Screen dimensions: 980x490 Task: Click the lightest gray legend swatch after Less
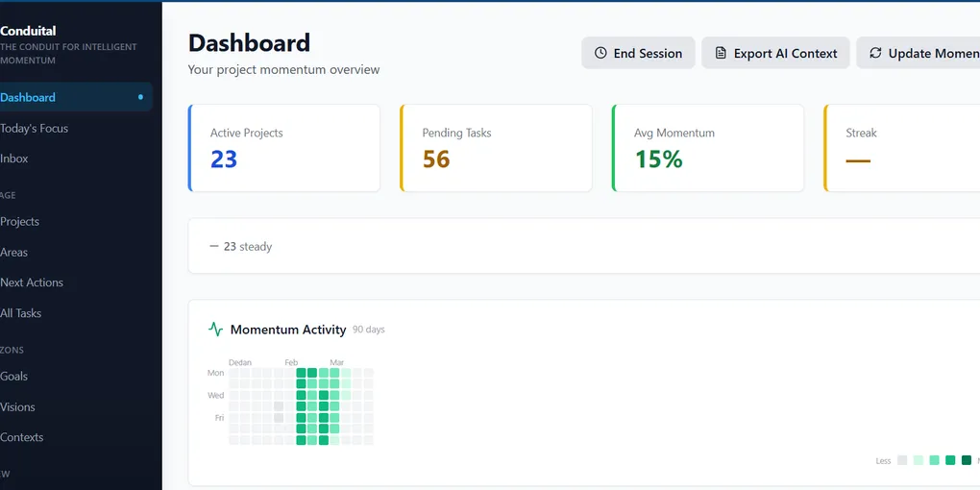(902, 461)
